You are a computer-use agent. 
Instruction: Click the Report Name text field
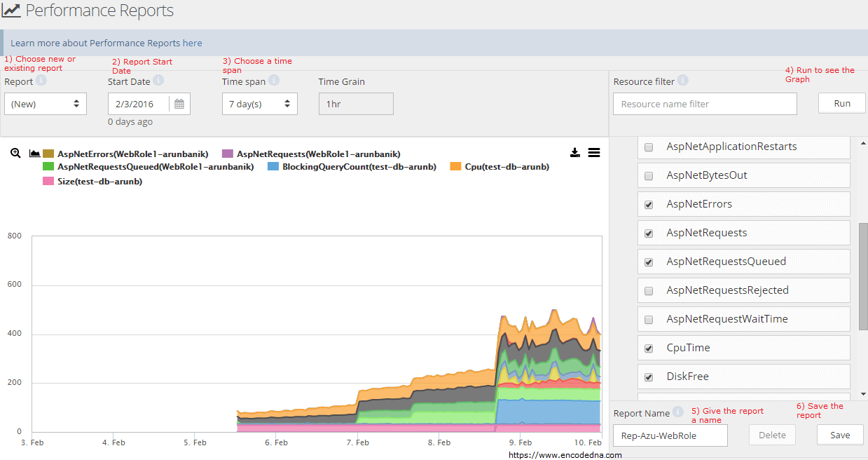point(670,435)
